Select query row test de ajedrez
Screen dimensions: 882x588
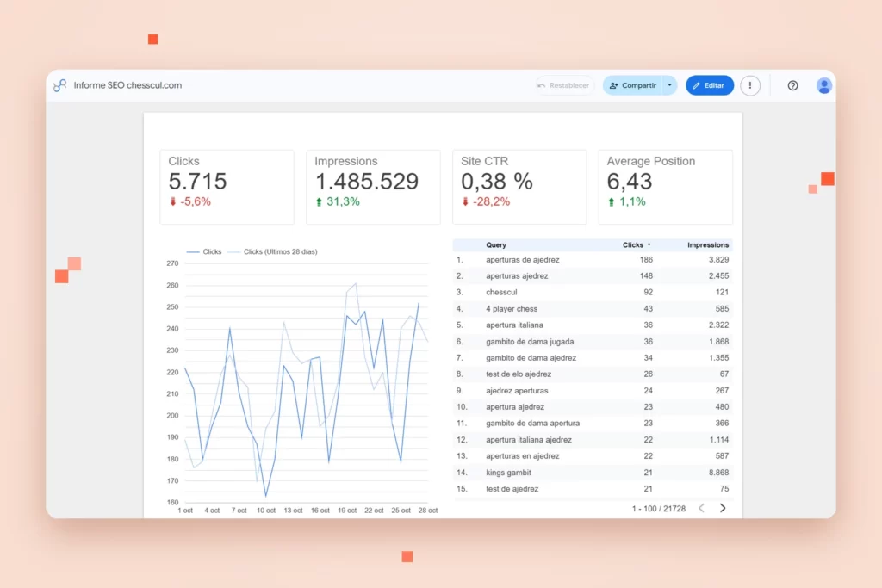pyautogui.click(x=593, y=489)
